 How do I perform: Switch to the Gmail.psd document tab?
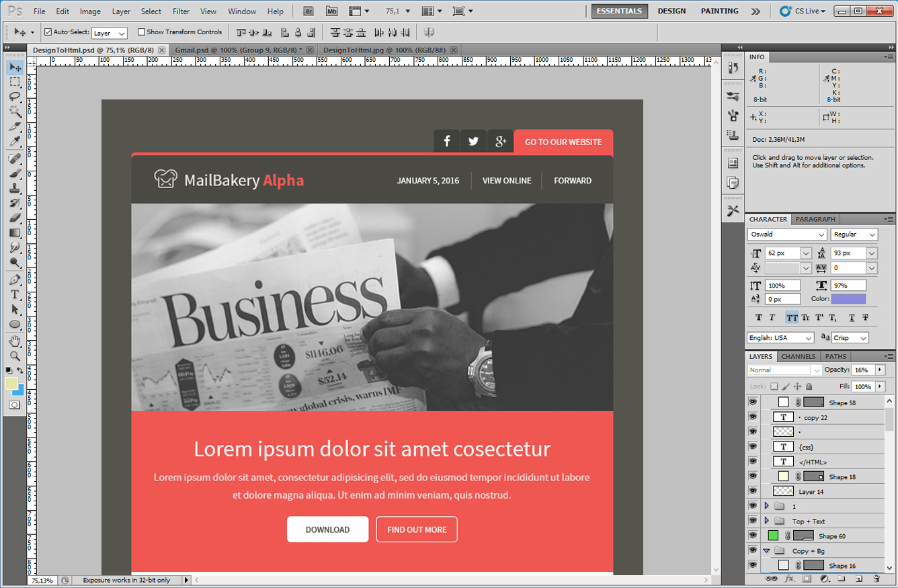(x=237, y=50)
